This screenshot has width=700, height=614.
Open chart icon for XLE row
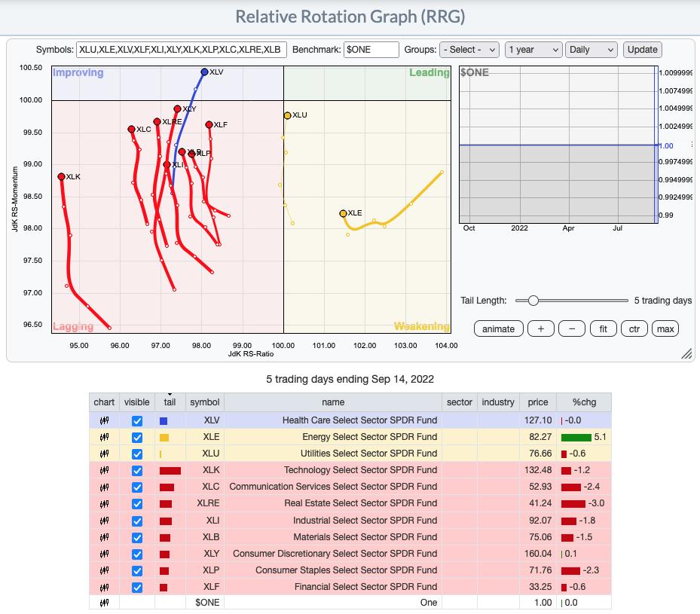(104, 437)
